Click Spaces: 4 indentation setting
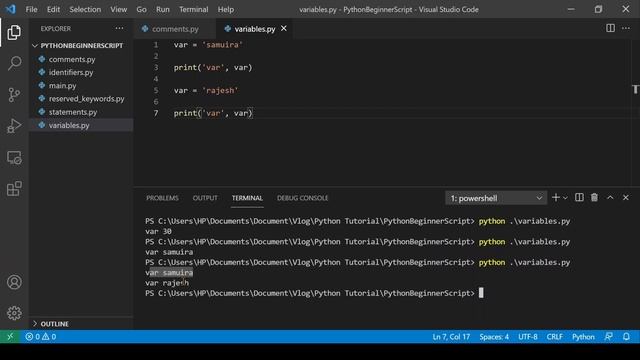Screen dimensions: 640x360 coord(494,337)
